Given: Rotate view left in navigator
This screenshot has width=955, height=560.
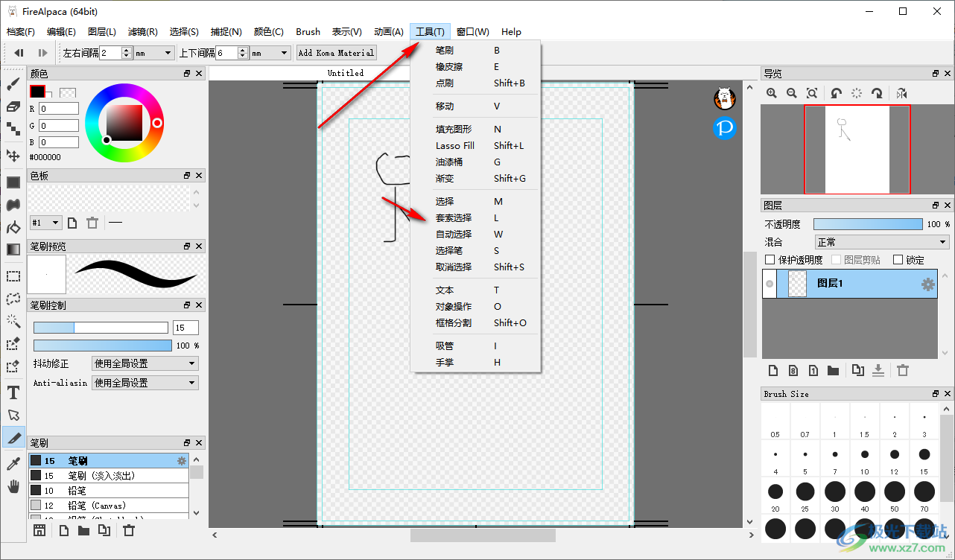Looking at the screenshot, I should point(837,93).
